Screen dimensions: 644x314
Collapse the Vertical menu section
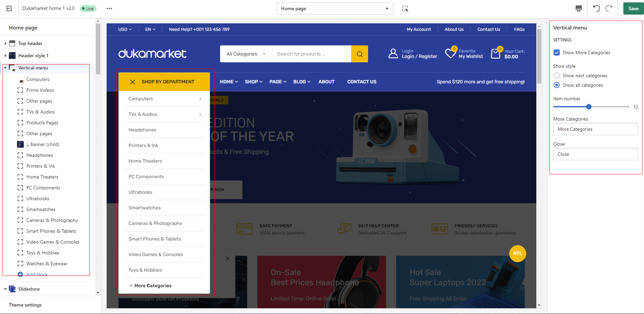[5, 68]
